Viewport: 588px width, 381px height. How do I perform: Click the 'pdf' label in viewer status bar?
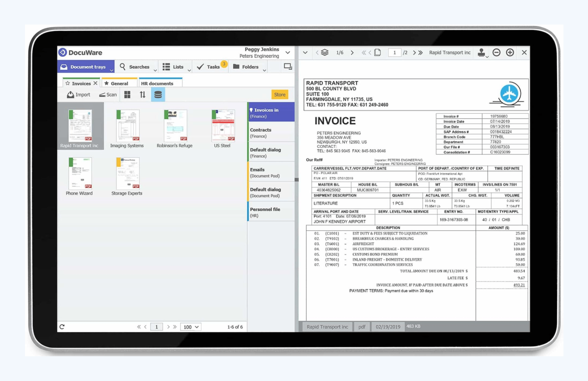pyautogui.click(x=362, y=327)
